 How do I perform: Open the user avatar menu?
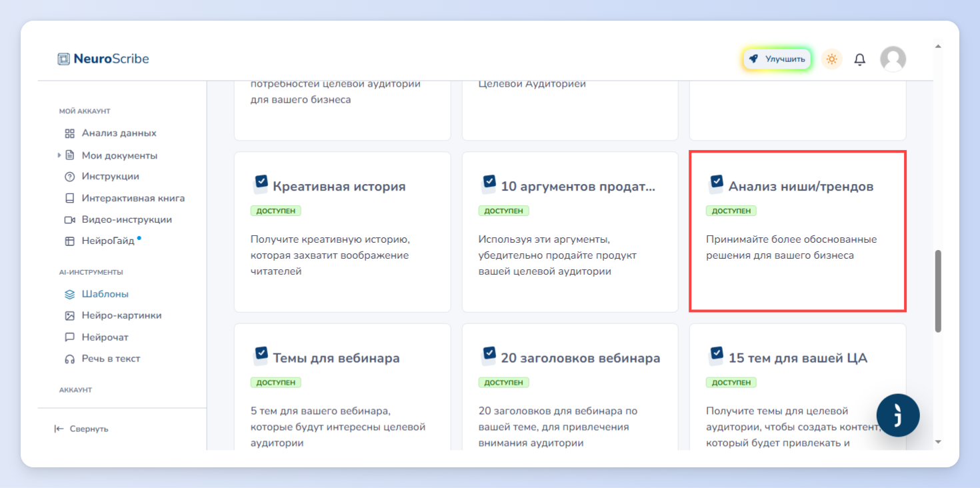coord(893,59)
